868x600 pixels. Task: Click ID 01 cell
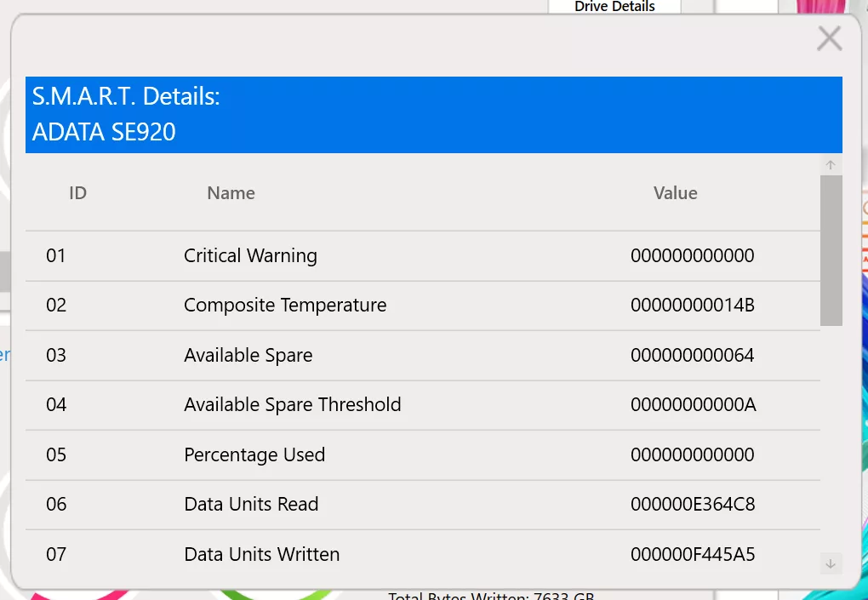(56, 255)
